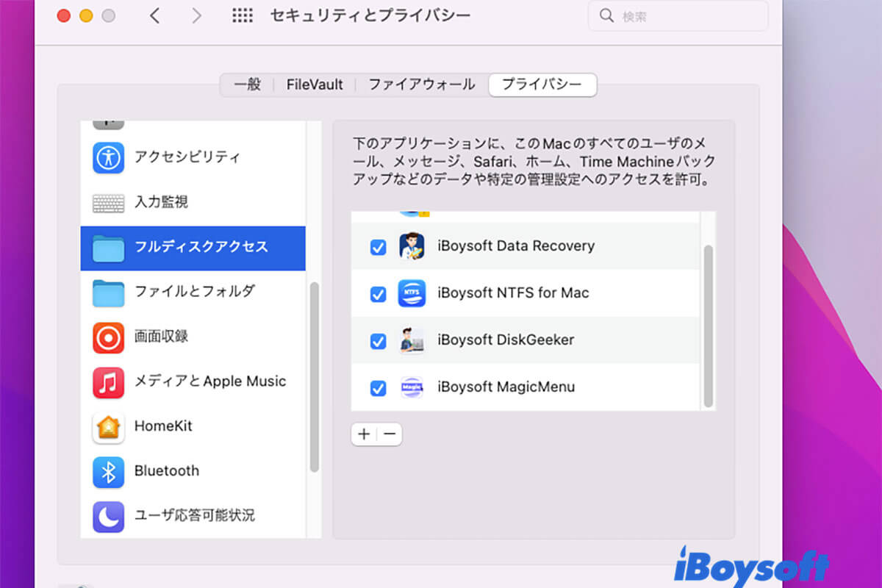This screenshot has height=588, width=882.
Task: Select the 入力監視 keyboard icon
Action: [108, 203]
